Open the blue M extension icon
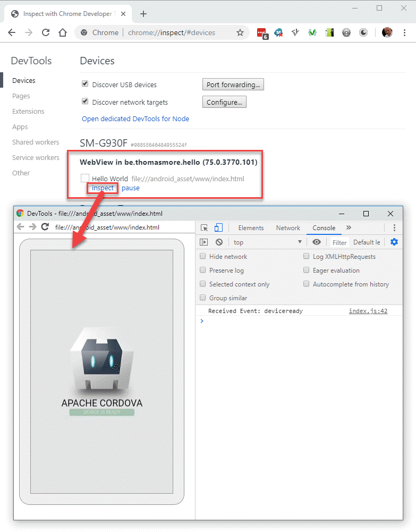This screenshot has width=416, height=532. point(278,32)
